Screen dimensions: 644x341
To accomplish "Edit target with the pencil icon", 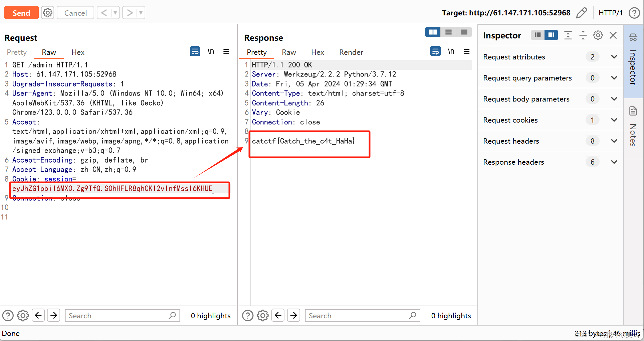I will [582, 13].
